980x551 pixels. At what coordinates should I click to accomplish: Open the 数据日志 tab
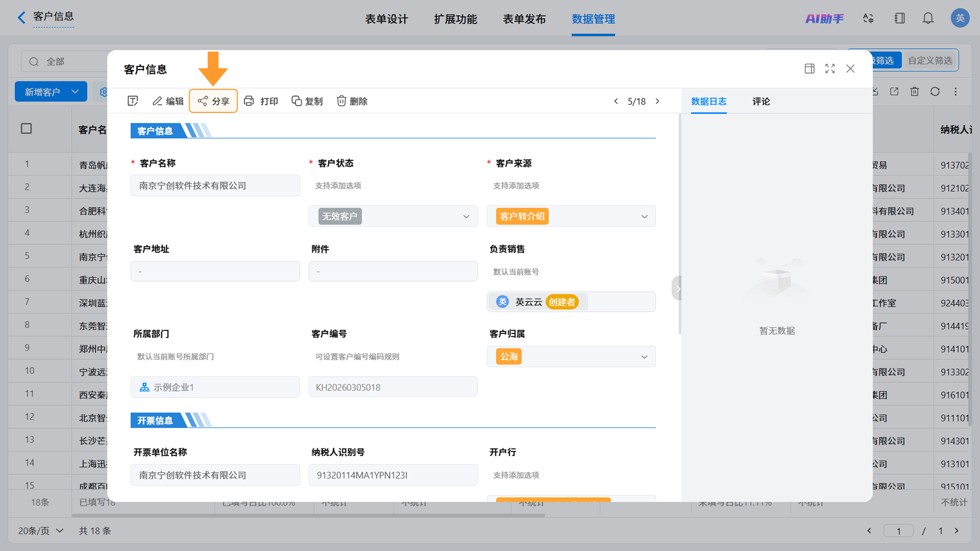coord(709,101)
